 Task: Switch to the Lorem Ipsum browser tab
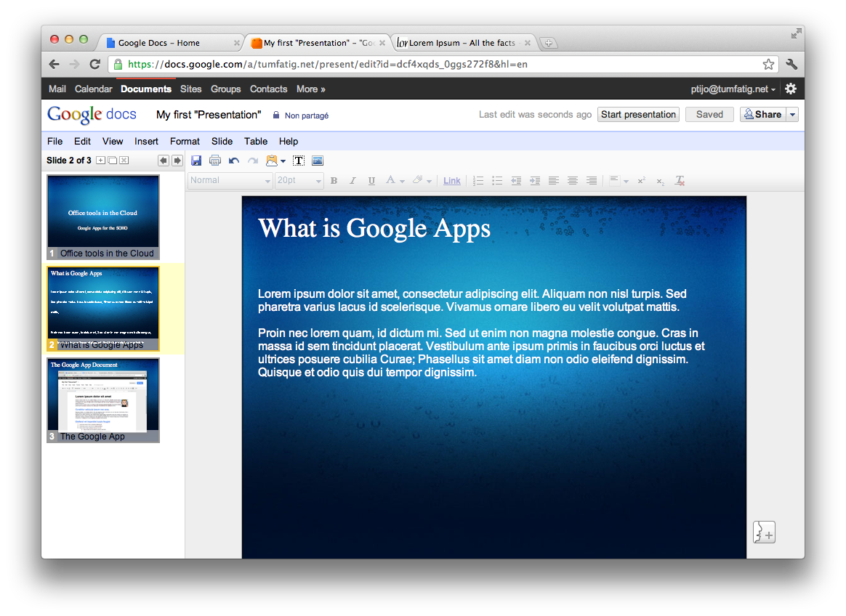click(x=463, y=43)
